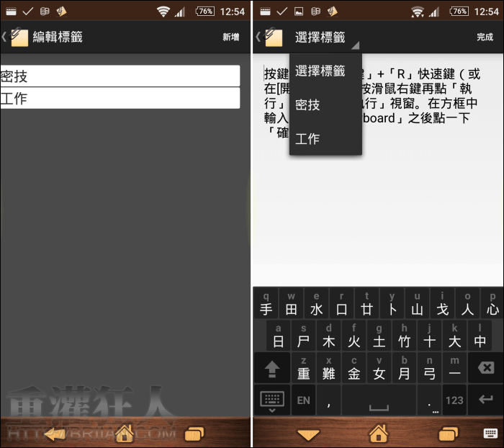The height and width of the screenshot is (448, 504).
Task: Switch keyboard to EN input
Action: (x=304, y=400)
